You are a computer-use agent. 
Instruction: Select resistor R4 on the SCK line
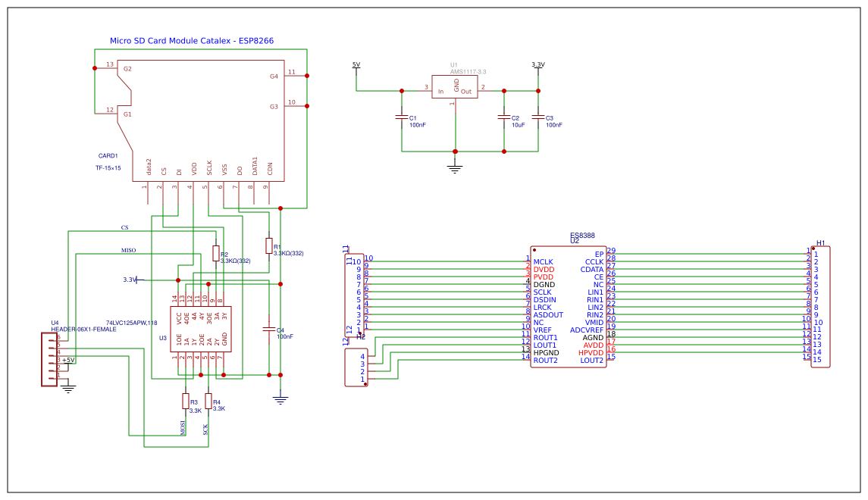(x=208, y=401)
